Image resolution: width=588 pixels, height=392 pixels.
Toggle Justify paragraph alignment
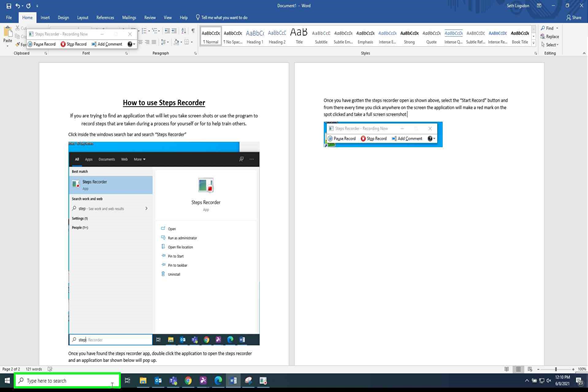pos(154,42)
